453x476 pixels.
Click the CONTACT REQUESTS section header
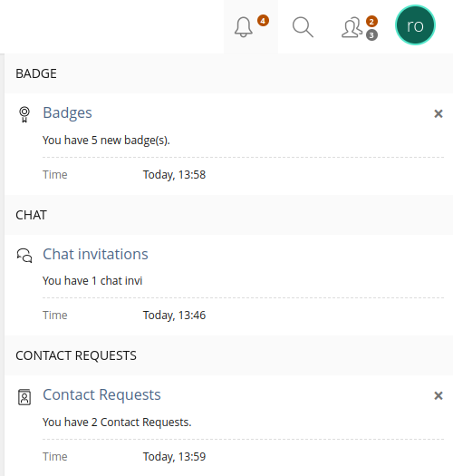[76, 355]
